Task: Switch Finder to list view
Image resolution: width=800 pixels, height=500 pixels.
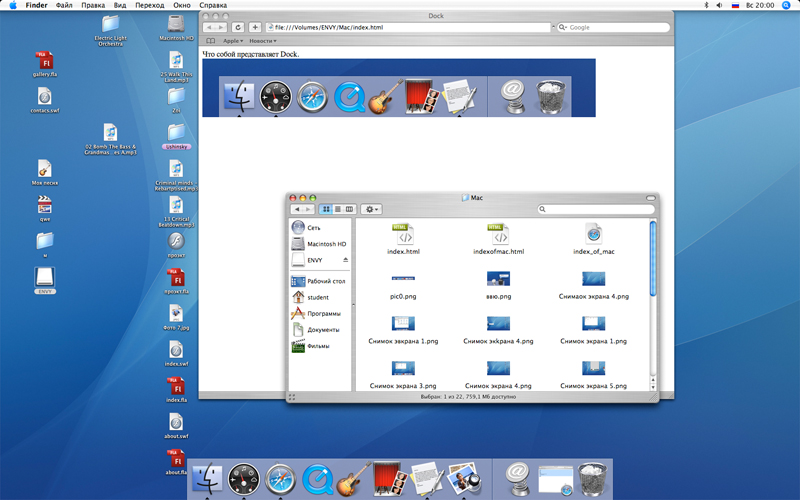Action: tap(338, 209)
